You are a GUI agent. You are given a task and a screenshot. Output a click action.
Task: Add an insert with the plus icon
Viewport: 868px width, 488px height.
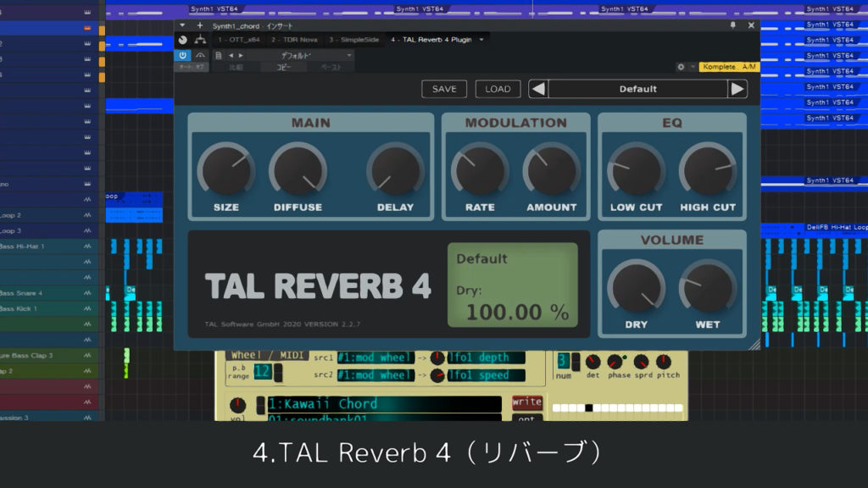click(x=200, y=25)
